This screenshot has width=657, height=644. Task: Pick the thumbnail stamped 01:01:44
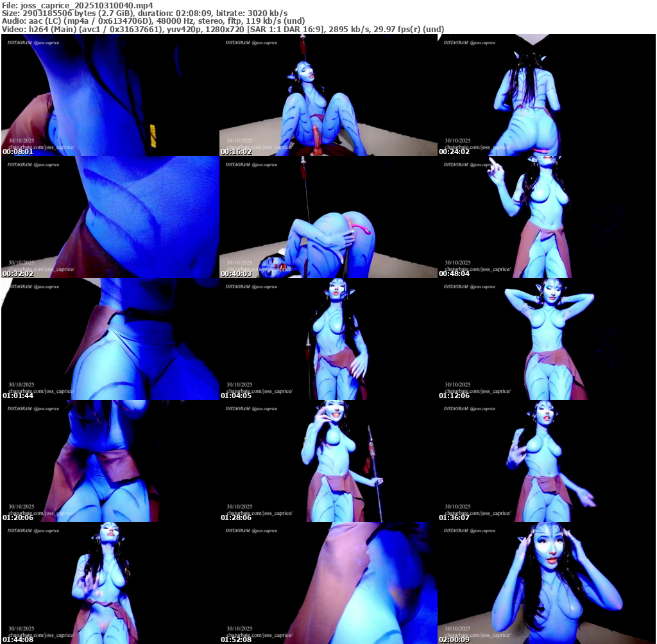pyautogui.click(x=110, y=339)
